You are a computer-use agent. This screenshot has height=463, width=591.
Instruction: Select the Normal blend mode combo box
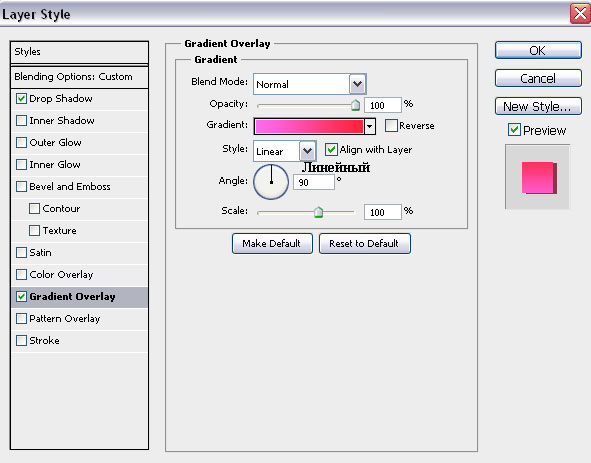[309, 84]
